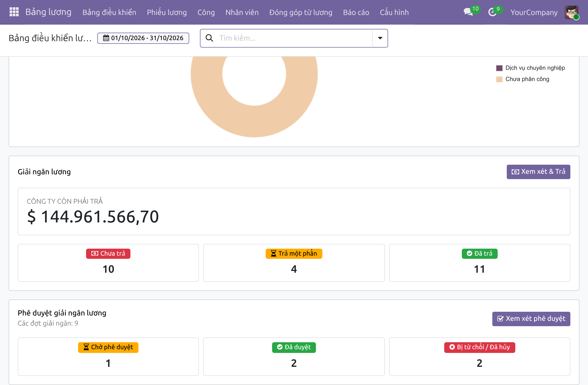Open the apps grid menu icon
588x385 pixels.
pyautogui.click(x=14, y=12)
